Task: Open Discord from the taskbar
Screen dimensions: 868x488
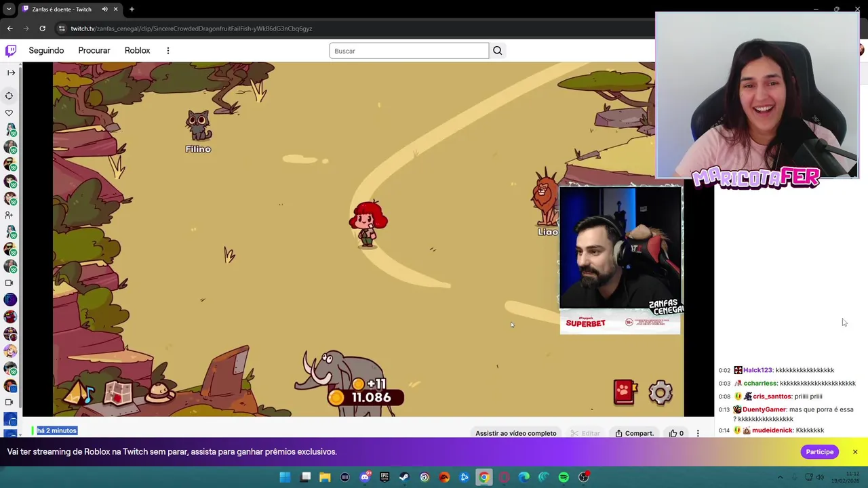Action: [365, 477]
